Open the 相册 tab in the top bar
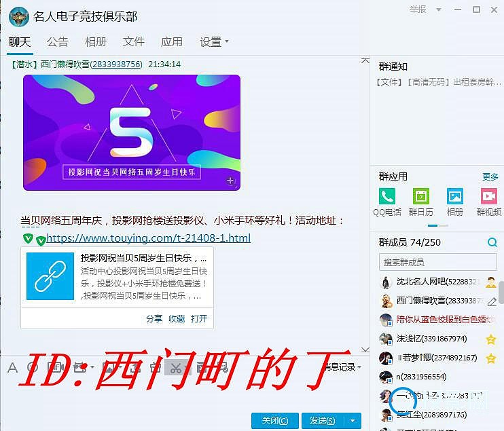 [x=96, y=42]
